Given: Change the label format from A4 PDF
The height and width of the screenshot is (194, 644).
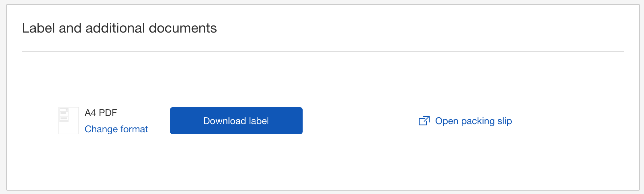Looking at the screenshot, I should tap(116, 129).
